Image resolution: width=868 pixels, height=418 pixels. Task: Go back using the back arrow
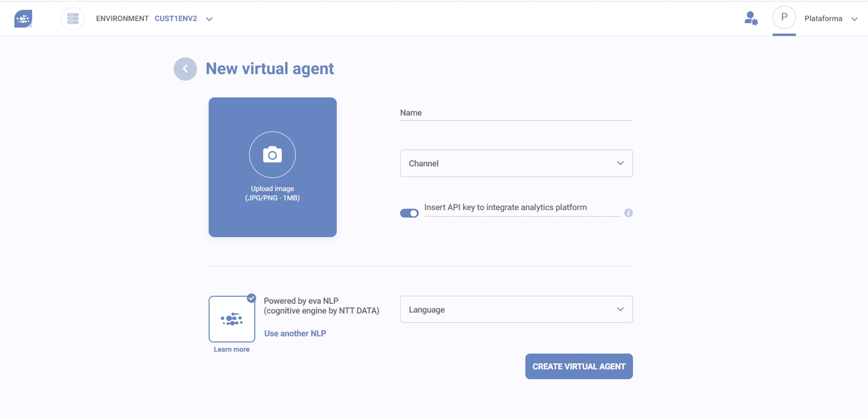[x=185, y=69]
